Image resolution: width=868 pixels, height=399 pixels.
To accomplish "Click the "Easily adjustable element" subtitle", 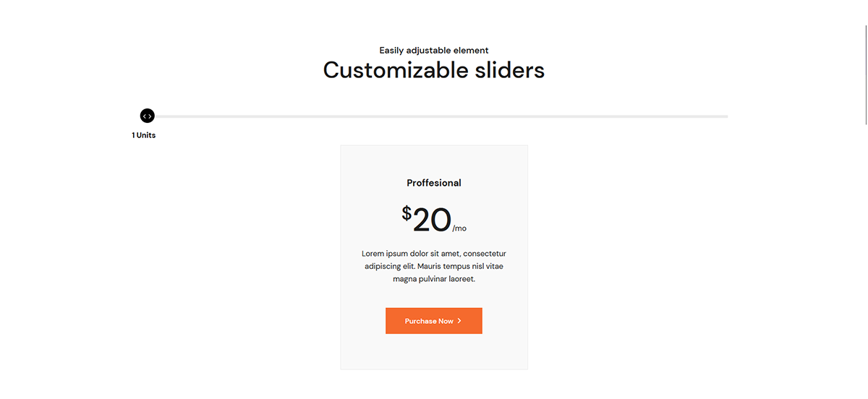I will pos(433,51).
